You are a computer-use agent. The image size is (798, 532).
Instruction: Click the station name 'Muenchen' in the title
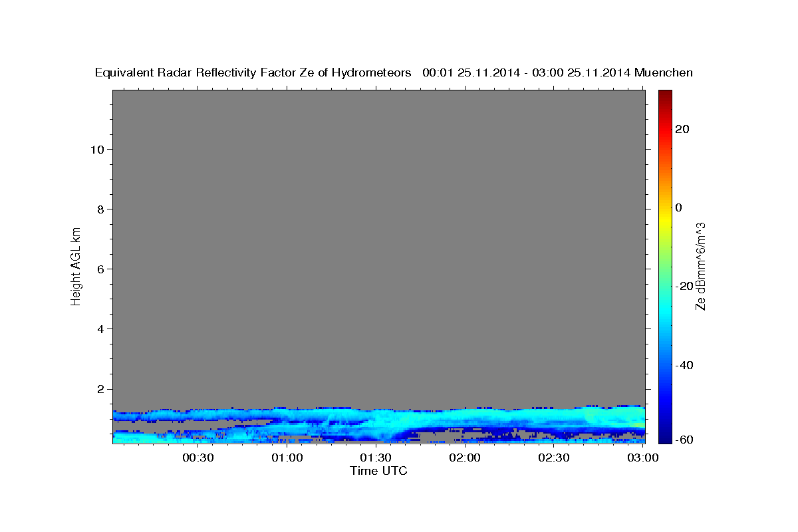tap(664, 72)
